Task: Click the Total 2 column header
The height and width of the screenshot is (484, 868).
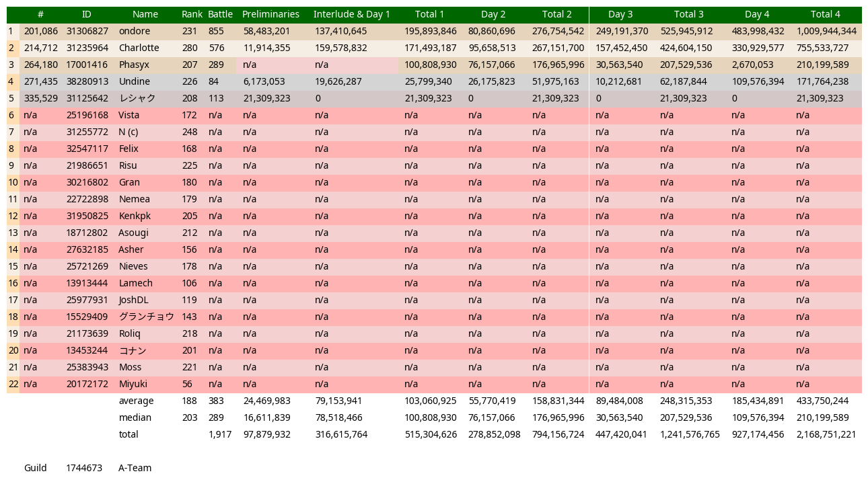Action: tap(557, 14)
